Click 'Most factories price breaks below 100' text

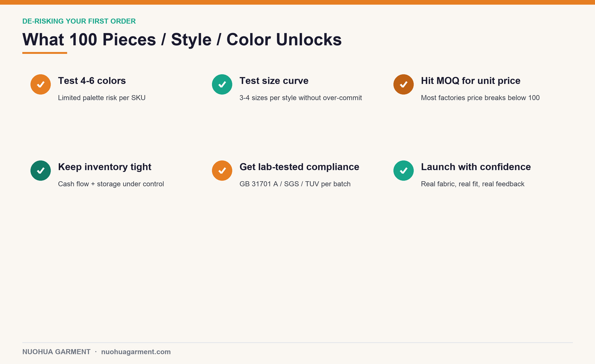[480, 98]
